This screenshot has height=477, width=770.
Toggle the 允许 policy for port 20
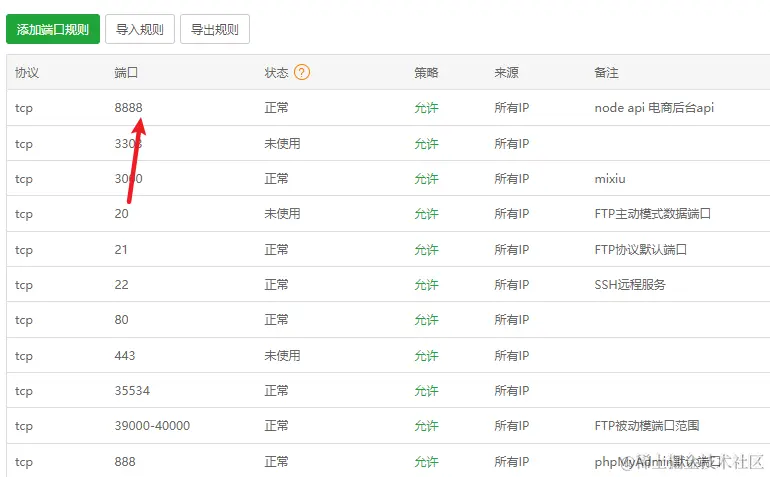[x=426, y=214]
